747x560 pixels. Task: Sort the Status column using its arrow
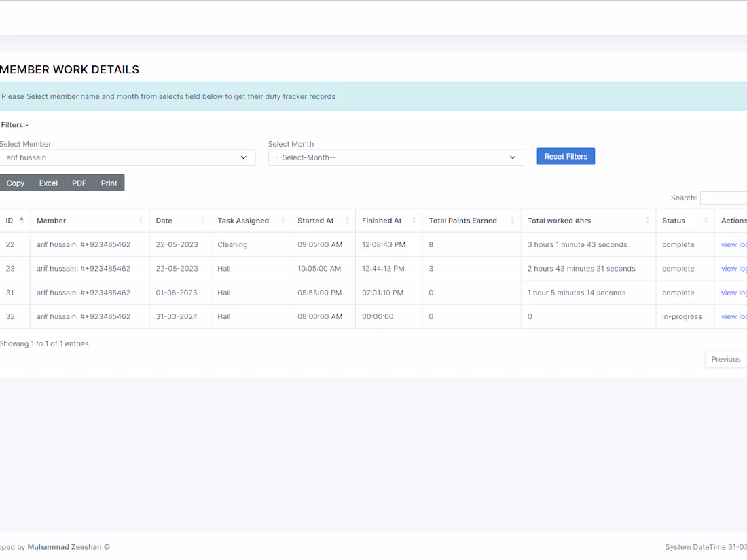[705, 220]
